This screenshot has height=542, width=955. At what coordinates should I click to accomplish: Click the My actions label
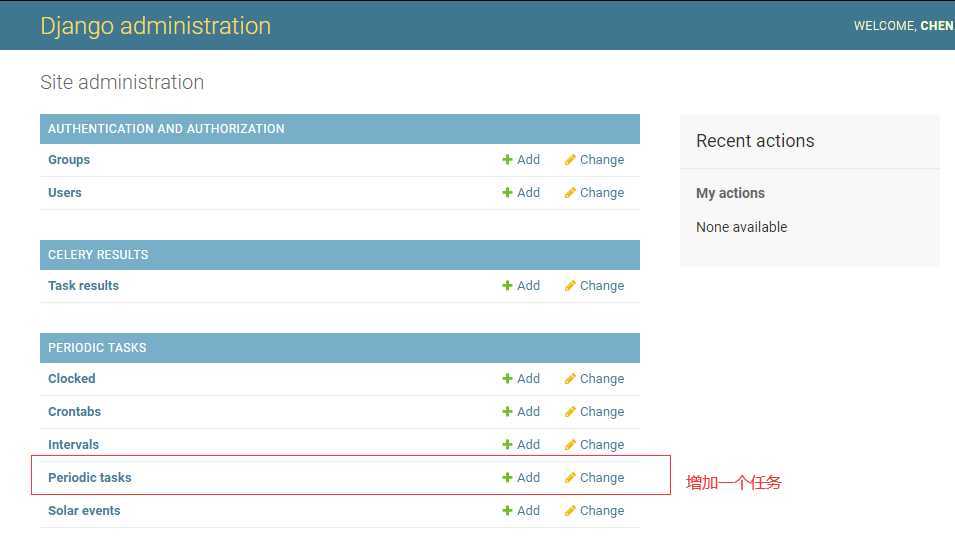pos(730,193)
